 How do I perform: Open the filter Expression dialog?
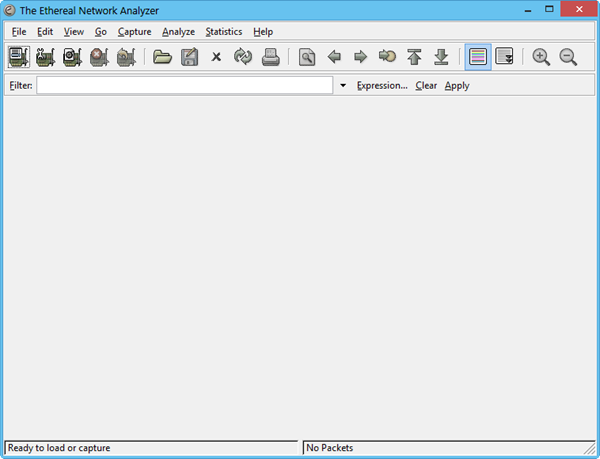[382, 85]
